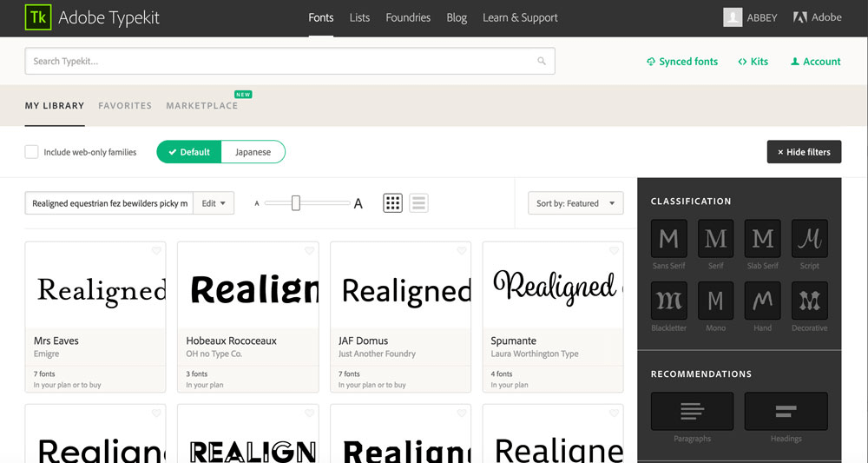This screenshot has width=868, height=463.
Task: Select the Japanese language toggle
Action: click(x=253, y=152)
